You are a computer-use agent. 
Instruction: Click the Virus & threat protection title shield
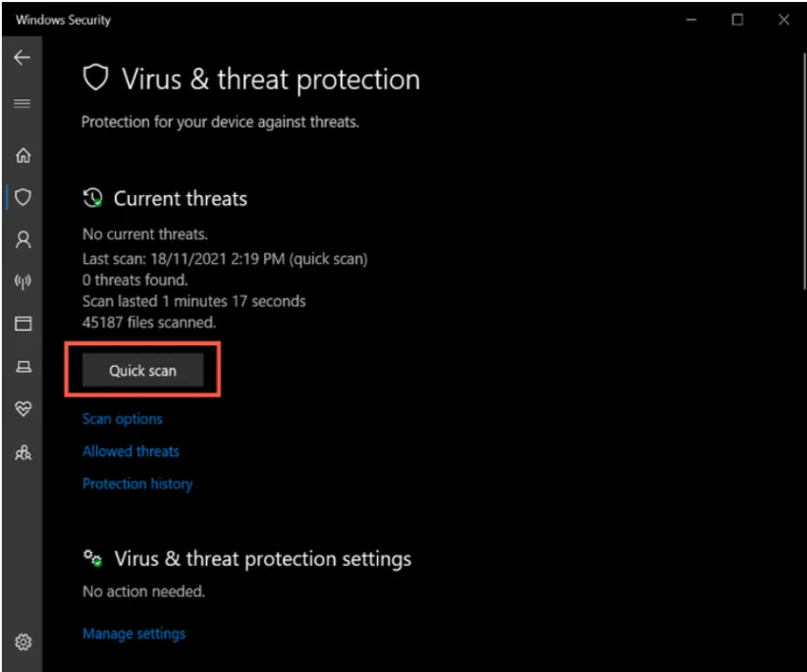pyautogui.click(x=95, y=79)
